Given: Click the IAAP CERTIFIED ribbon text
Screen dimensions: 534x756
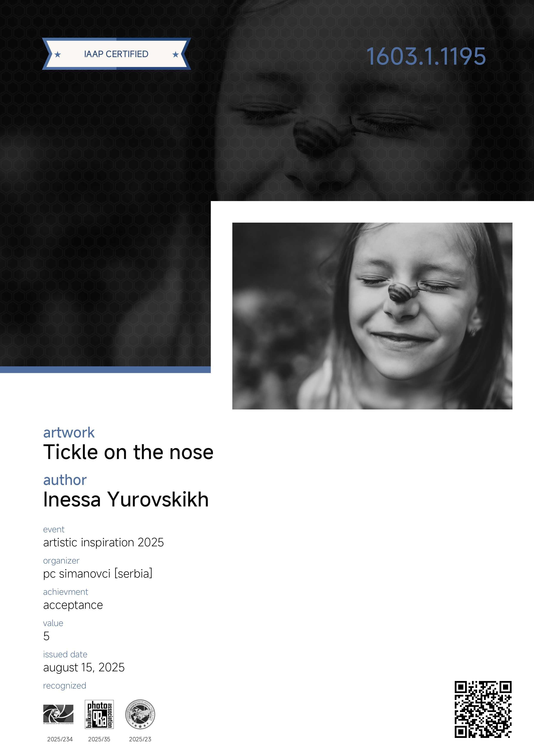Looking at the screenshot, I should tap(116, 54).
